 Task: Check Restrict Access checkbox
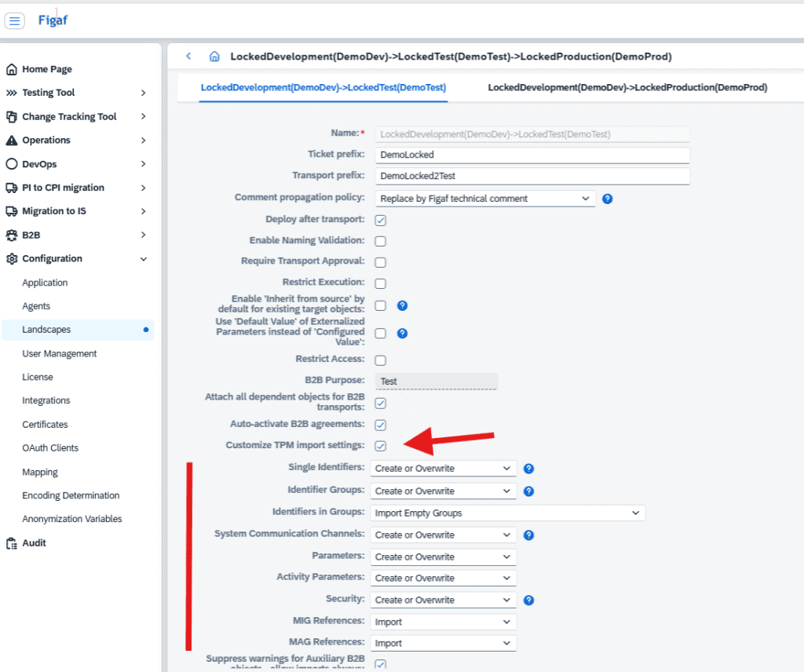point(381,360)
